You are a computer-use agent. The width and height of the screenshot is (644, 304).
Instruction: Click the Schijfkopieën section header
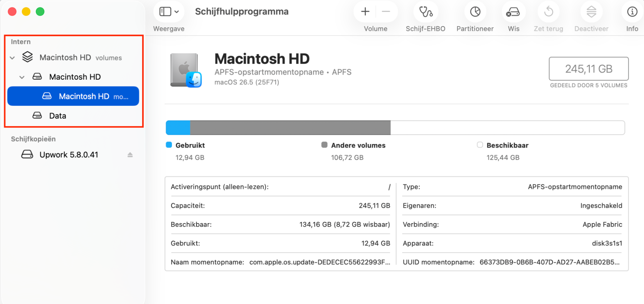point(33,139)
